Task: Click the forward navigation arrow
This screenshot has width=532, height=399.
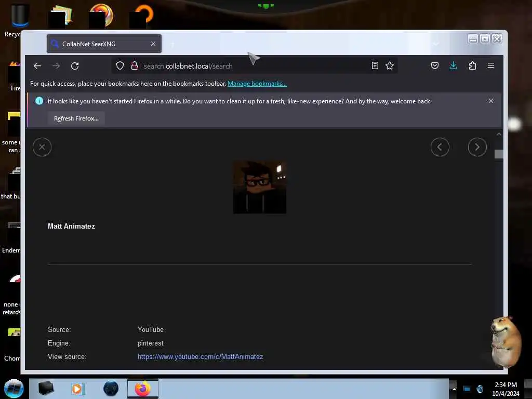Action: pyautogui.click(x=56, y=66)
